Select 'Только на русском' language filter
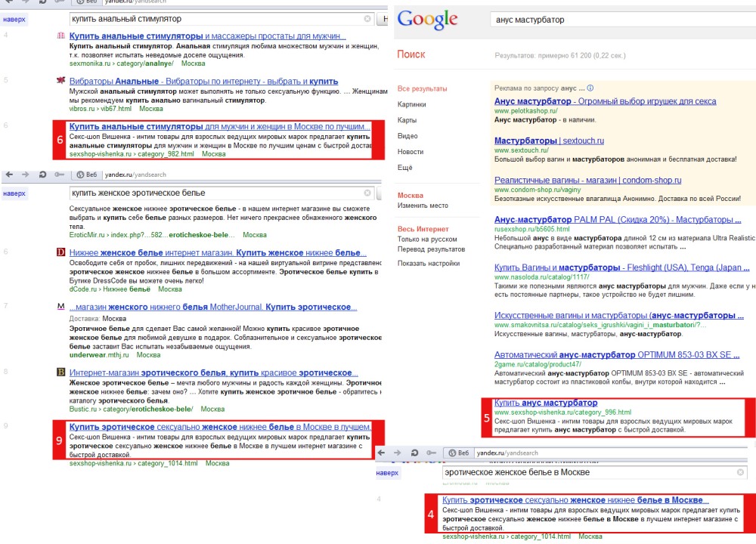 426,240
